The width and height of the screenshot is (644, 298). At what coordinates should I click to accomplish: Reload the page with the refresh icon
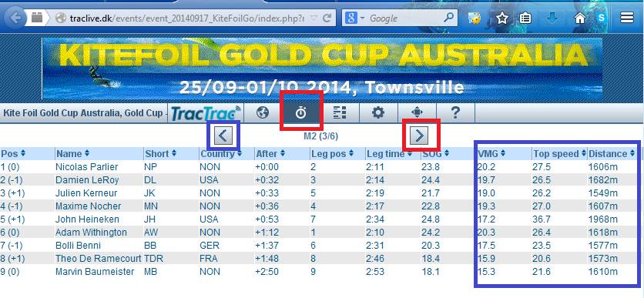[327, 18]
